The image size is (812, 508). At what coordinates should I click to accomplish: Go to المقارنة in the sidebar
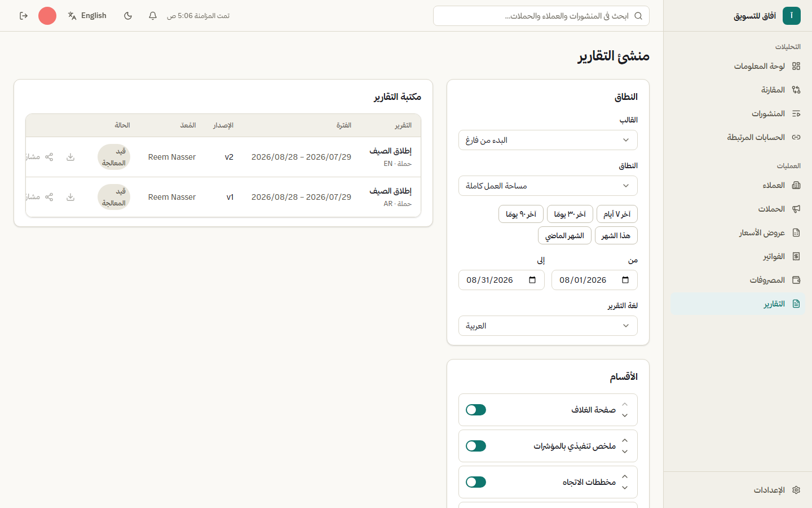click(x=738, y=90)
